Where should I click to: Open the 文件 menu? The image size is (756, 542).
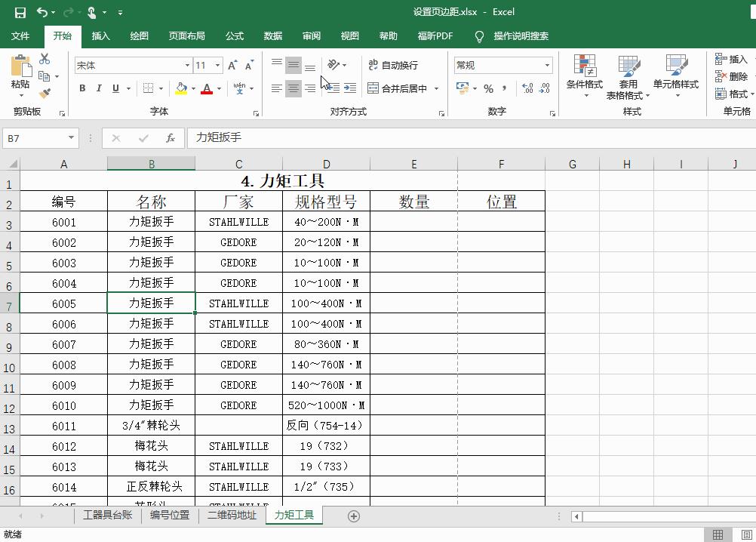(21, 35)
